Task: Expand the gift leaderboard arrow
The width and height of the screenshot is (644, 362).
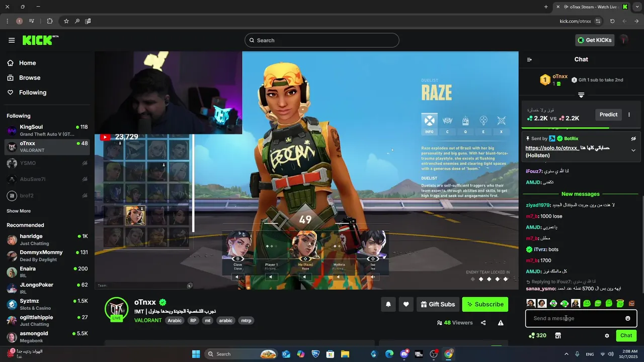Action: coord(581,95)
